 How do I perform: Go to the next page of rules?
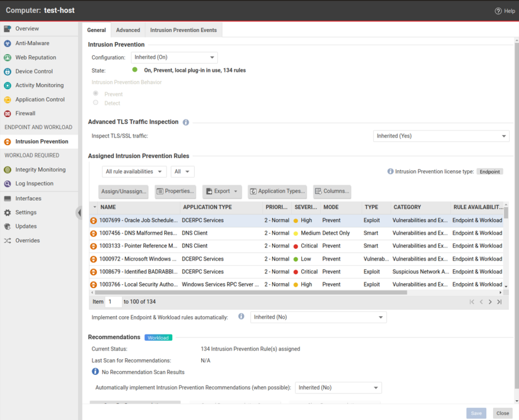click(490, 302)
